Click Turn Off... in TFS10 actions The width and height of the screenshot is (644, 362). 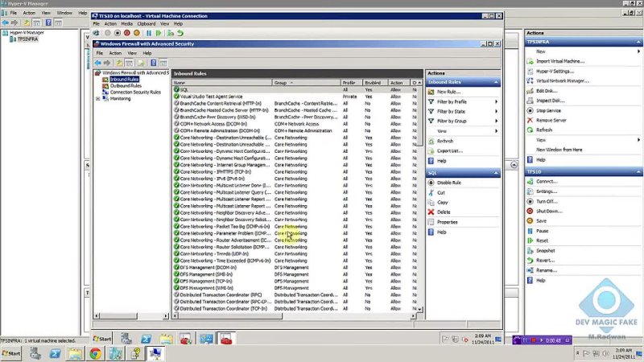click(x=547, y=202)
